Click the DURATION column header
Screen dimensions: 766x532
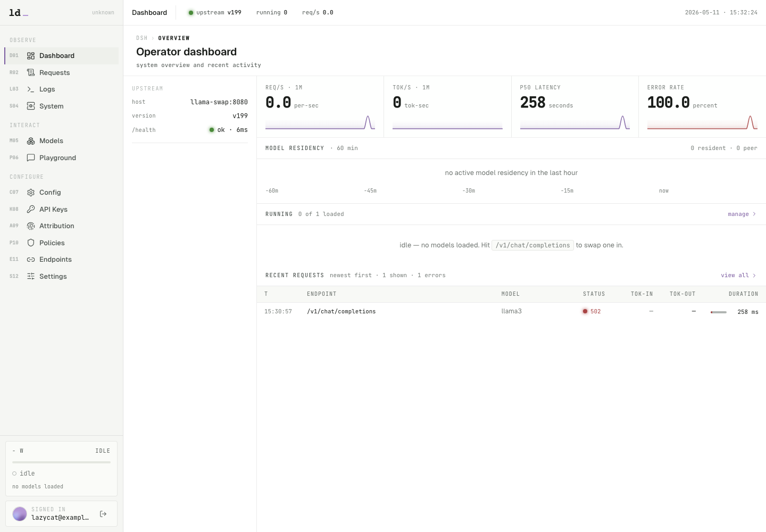click(743, 294)
